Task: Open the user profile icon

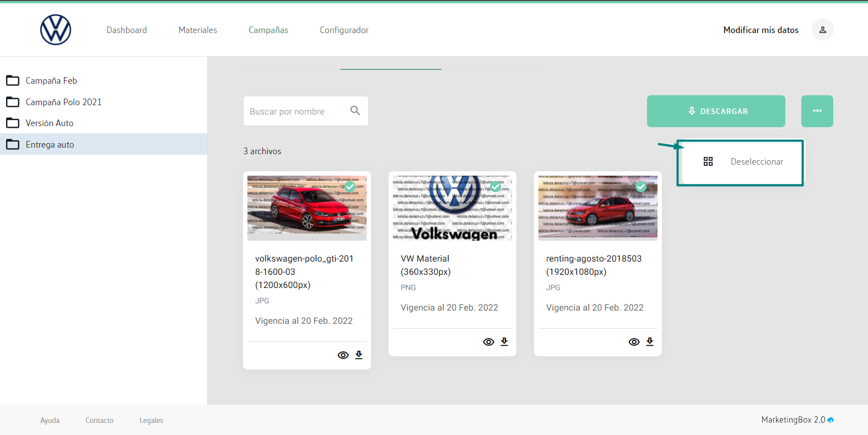Action: [x=822, y=30]
